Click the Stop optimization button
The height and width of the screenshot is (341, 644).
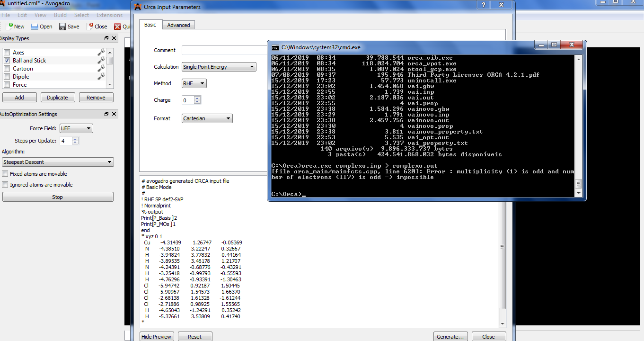click(x=58, y=197)
